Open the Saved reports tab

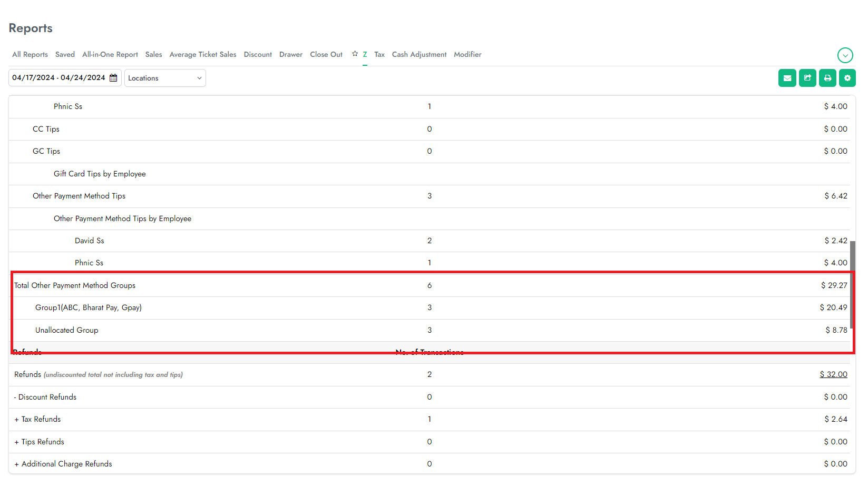tap(65, 54)
